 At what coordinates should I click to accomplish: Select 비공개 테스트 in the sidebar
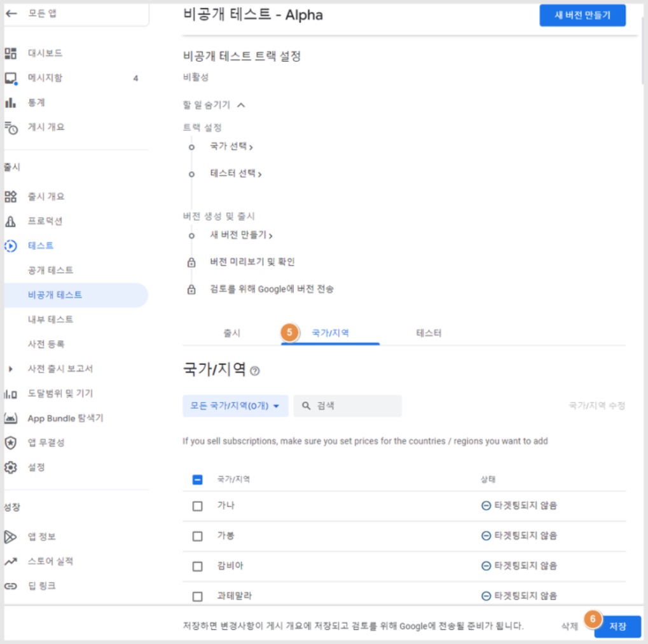pyautogui.click(x=76, y=295)
